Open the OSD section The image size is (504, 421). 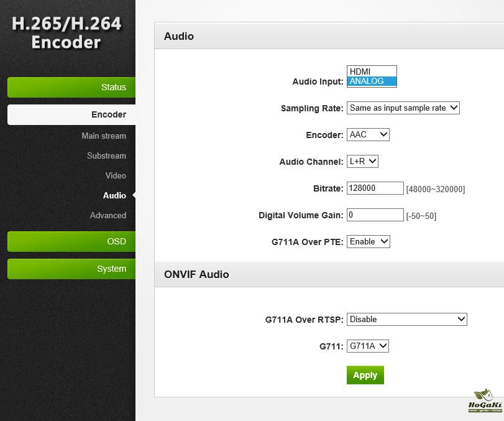(71, 241)
